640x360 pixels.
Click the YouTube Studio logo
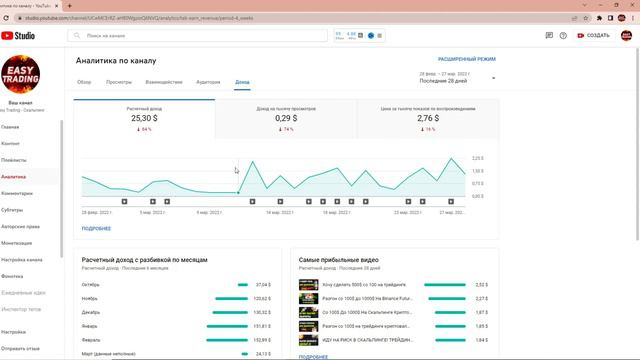point(18,36)
